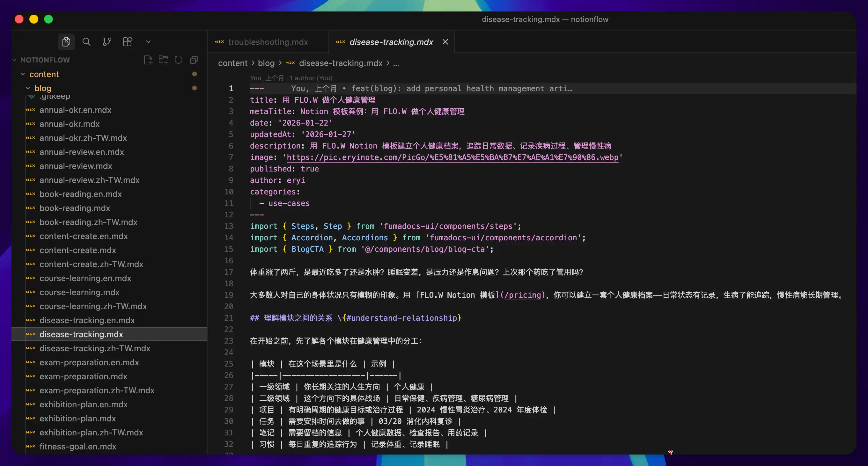Open the Search view icon
Image resolution: width=868 pixels, height=466 pixels.
click(86, 42)
